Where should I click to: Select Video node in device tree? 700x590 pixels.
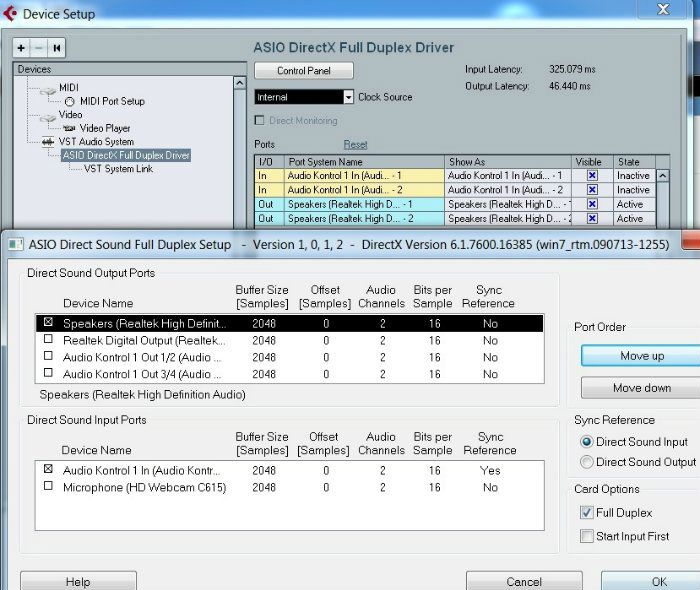point(71,115)
